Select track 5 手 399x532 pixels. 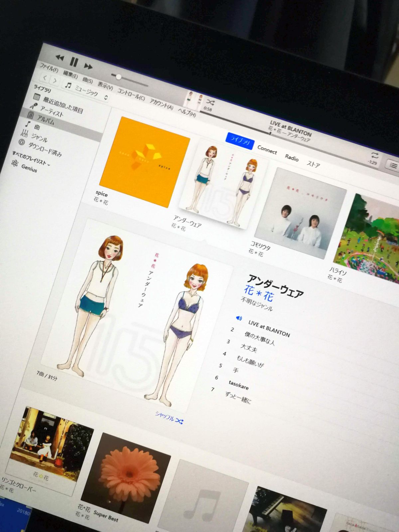click(x=236, y=370)
